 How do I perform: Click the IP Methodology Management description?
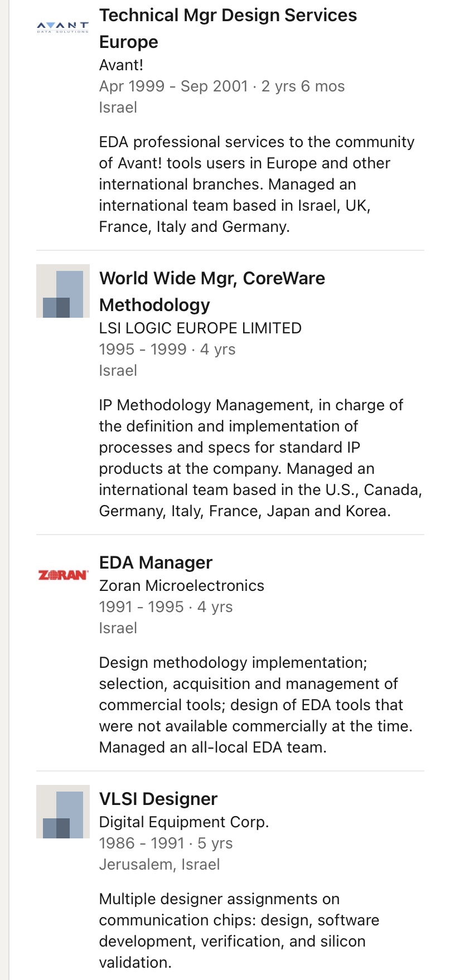[260, 458]
